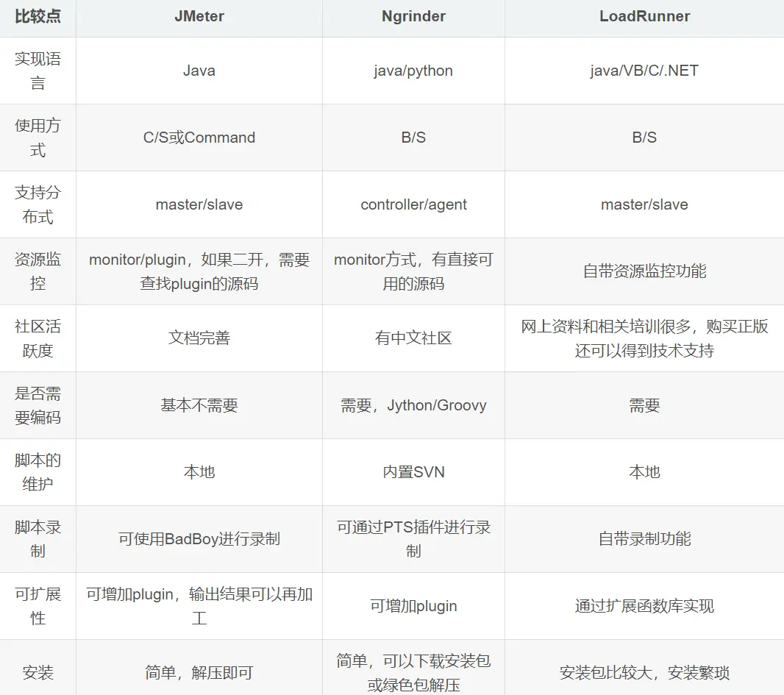Click the monitor方式，有直接可用的源码 cell
Viewport: 784px width, 695px height.
click(413, 271)
